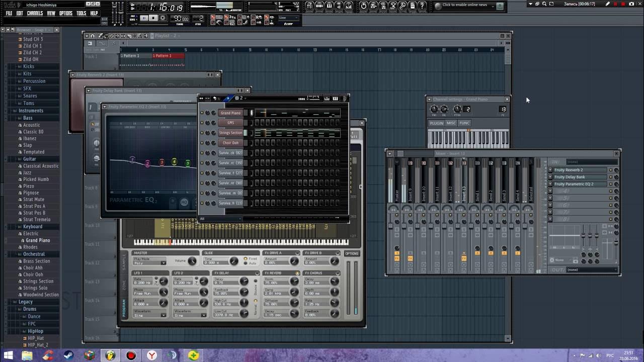Viewport: 644px width, 362px height.
Task: Mute the Strings Section channel LED
Action: point(202,133)
